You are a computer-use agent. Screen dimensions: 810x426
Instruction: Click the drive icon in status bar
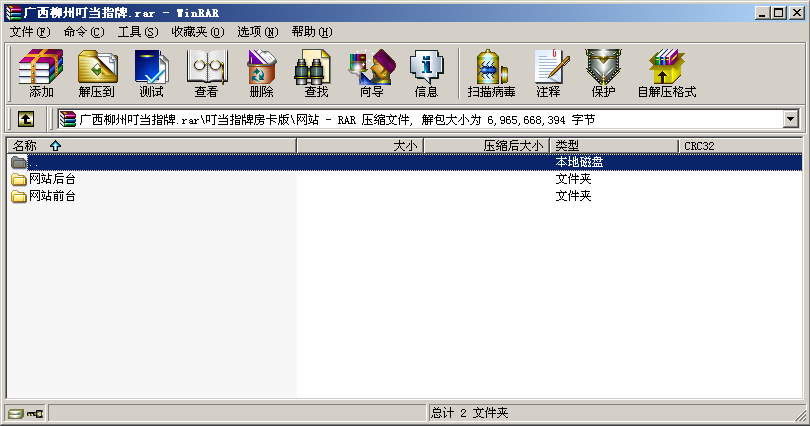(x=16, y=413)
